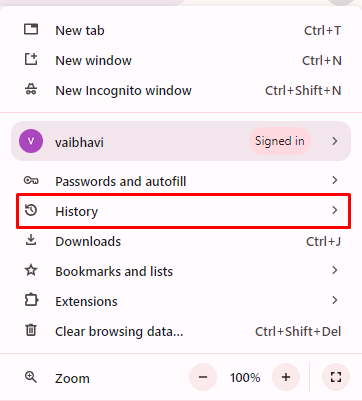This screenshot has height=401, width=362.
Task: Open the Extensions submenu chevron
Action: pos(335,300)
